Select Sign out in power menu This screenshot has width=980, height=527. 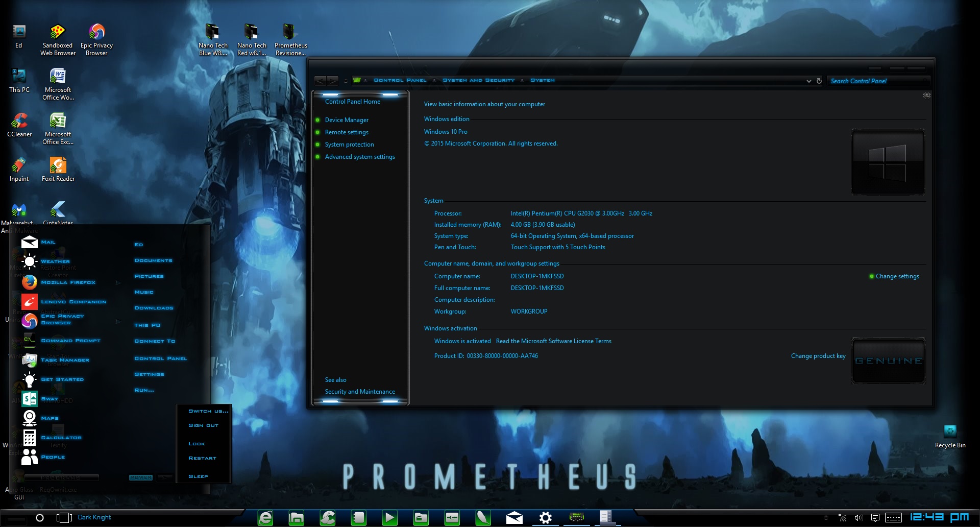click(x=203, y=425)
